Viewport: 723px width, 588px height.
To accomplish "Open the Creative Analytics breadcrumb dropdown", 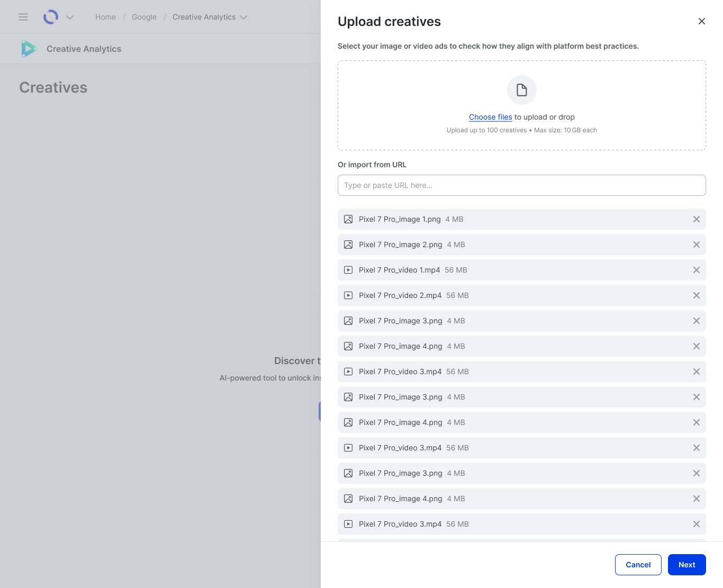I will pos(210,17).
